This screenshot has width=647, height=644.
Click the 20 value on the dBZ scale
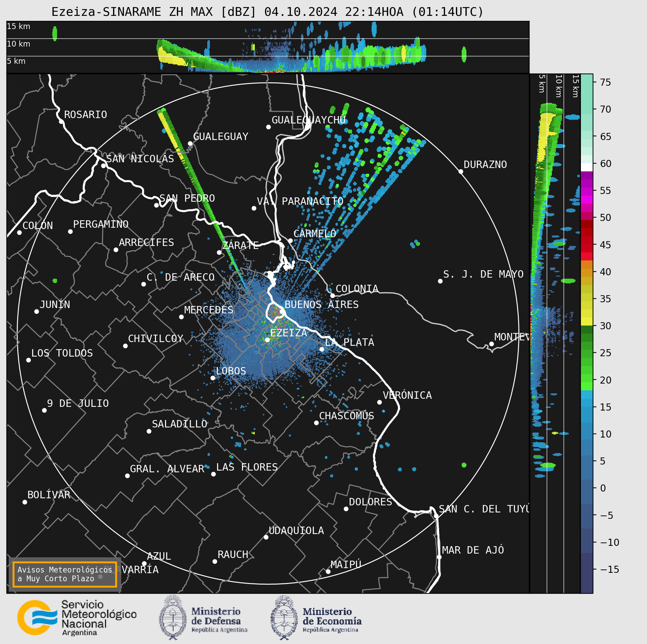605,380
